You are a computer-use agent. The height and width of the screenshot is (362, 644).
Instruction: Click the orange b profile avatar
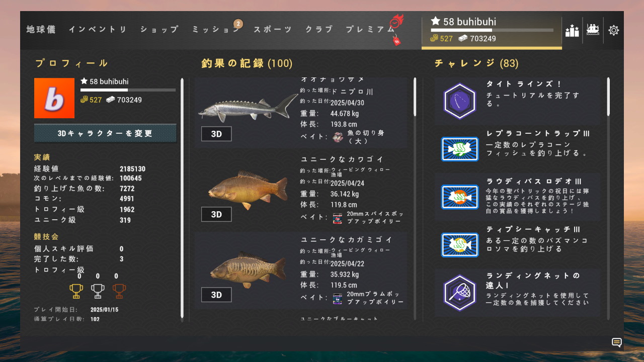click(54, 98)
